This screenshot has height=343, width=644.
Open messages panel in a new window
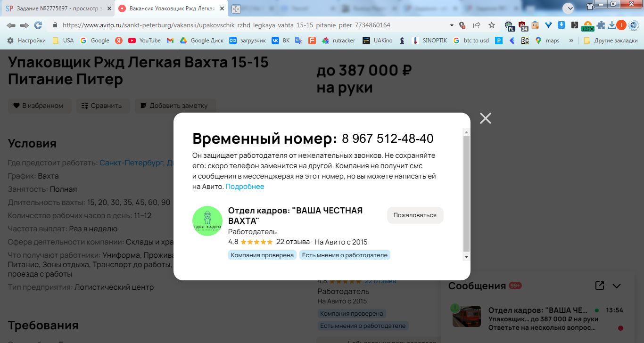[600, 286]
